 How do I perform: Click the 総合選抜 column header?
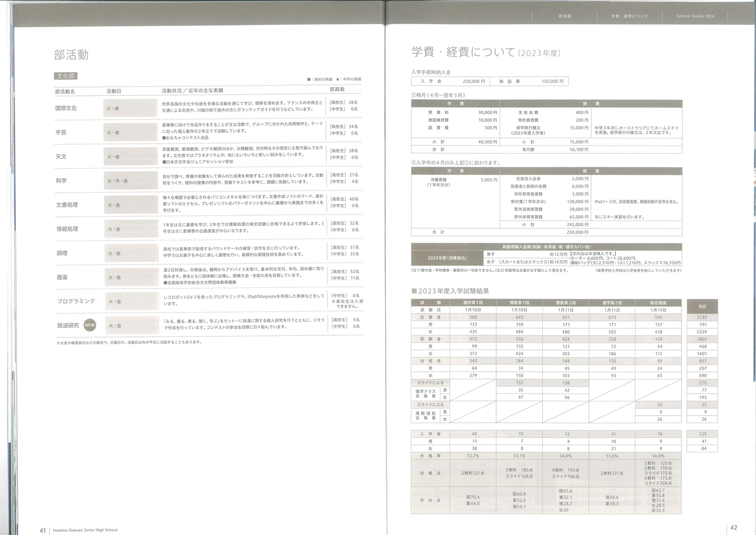click(657, 301)
